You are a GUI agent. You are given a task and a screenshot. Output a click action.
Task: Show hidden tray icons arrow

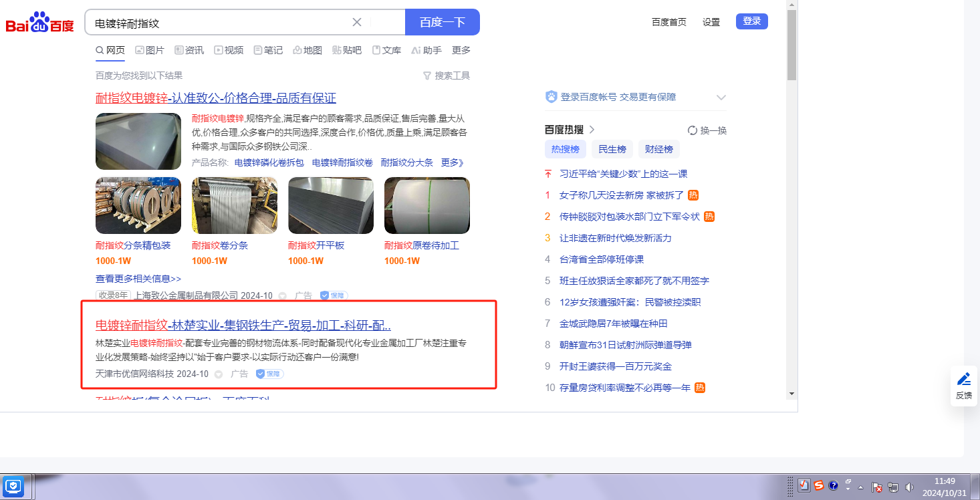point(860,487)
